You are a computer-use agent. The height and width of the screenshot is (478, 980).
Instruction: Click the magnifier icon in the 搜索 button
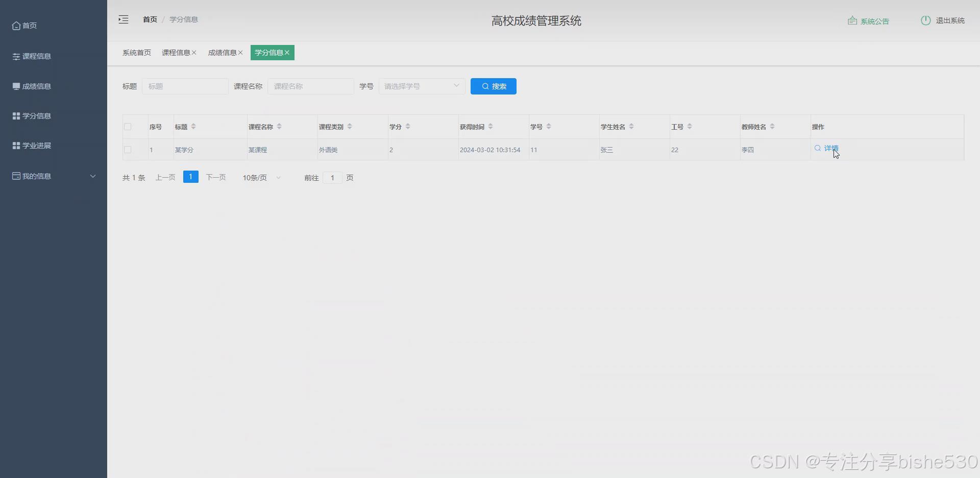485,86
